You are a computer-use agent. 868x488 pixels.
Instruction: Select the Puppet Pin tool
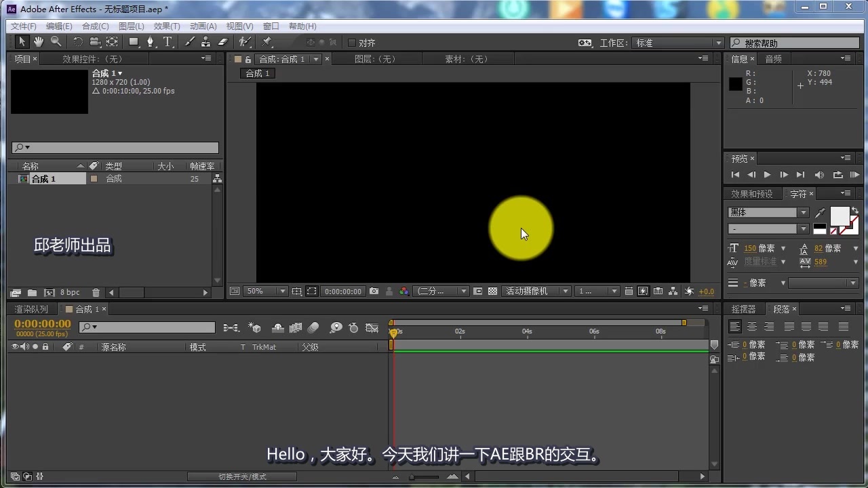(267, 42)
